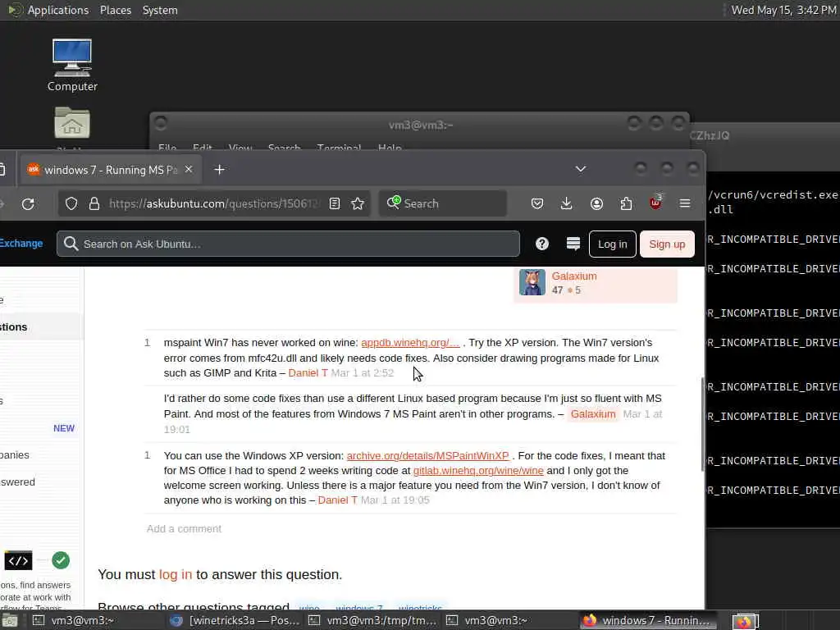Open Galaxium profile link in user card
Viewport: 840px width, 630px height.
coord(574,276)
